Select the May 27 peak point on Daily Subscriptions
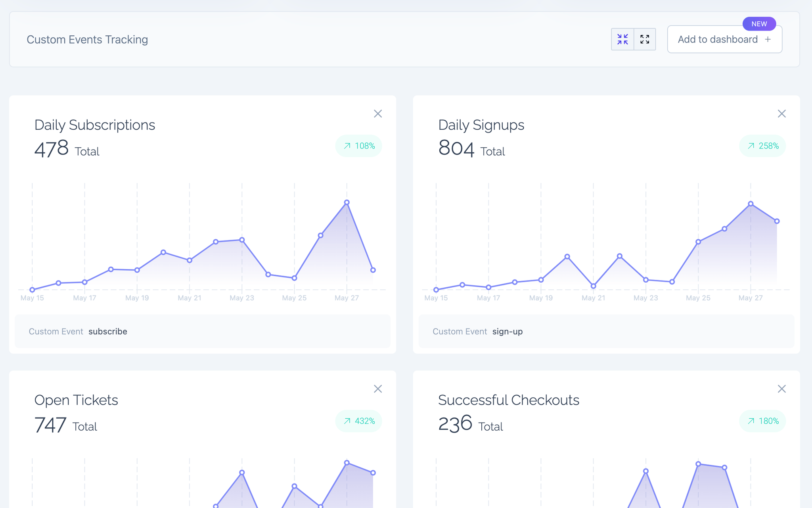This screenshot has height=508, width=812. [347, 202]
